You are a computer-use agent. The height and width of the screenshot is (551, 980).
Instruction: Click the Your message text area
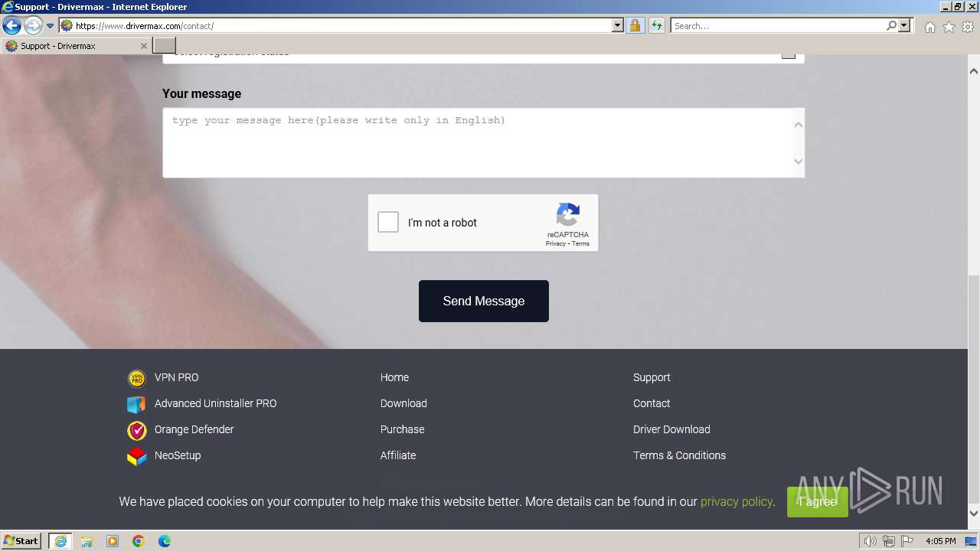[483, 143]
